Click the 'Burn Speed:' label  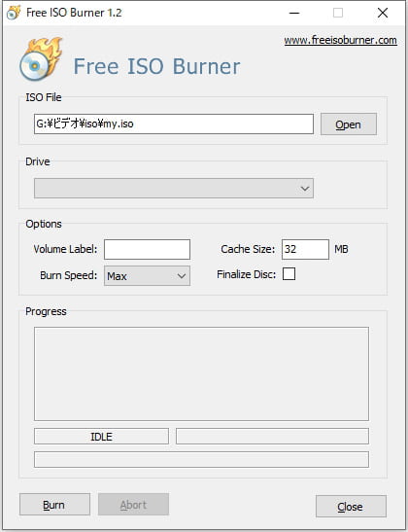(x=69, y=275)
